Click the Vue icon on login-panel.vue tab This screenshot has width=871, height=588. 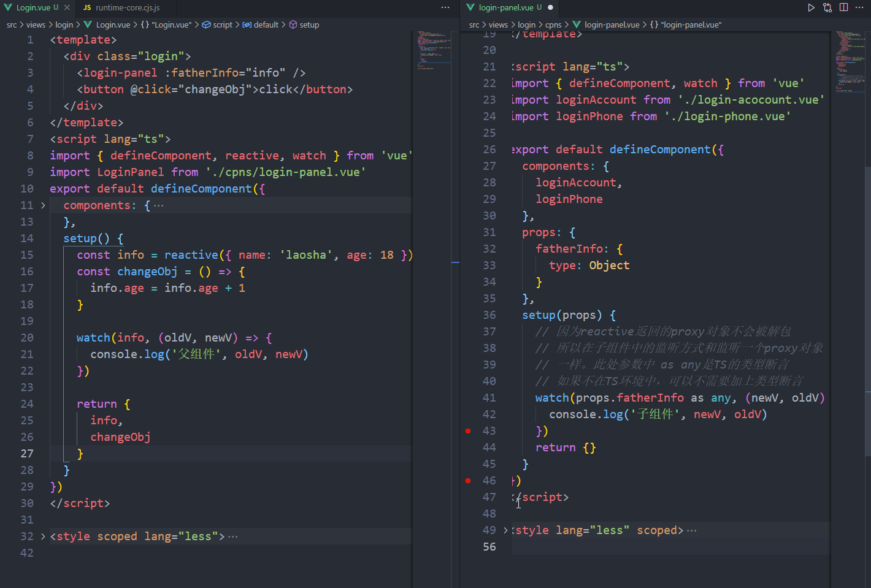pyautogui.click(x=470, y=8)
